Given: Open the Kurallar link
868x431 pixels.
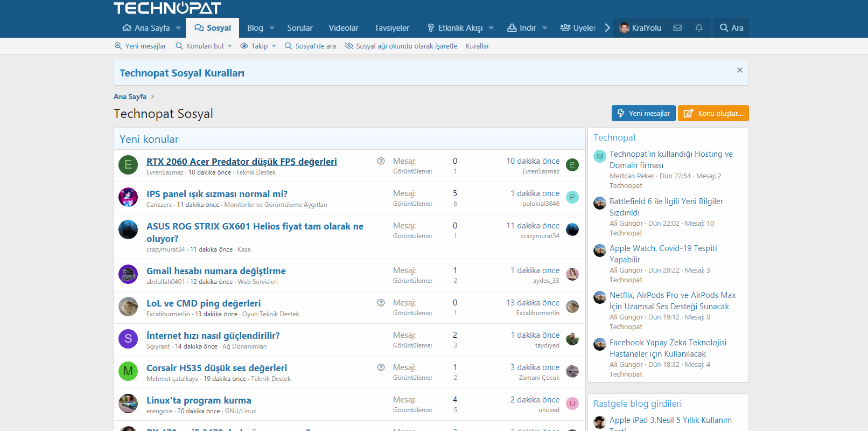Looking at the screenshot, I should (x=478, y=46).
